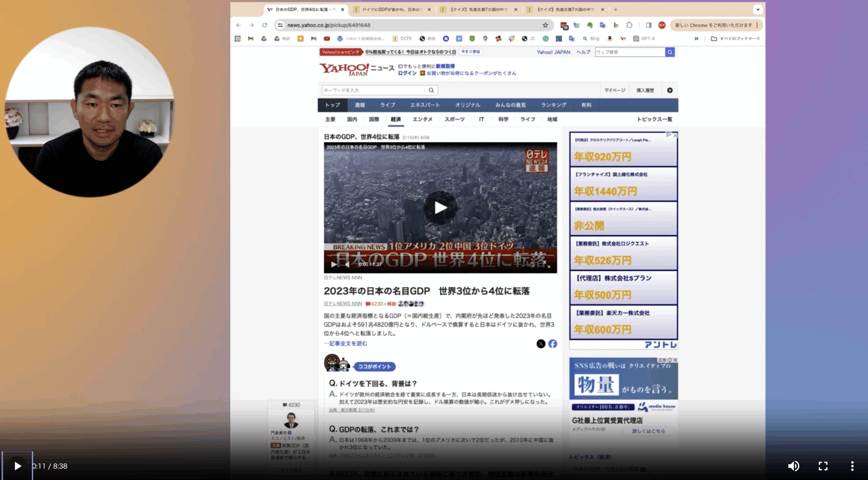Open the Slack bookmark icon
Screen dimensions: 868x480
pyautogui.click(x=511, y=39)
